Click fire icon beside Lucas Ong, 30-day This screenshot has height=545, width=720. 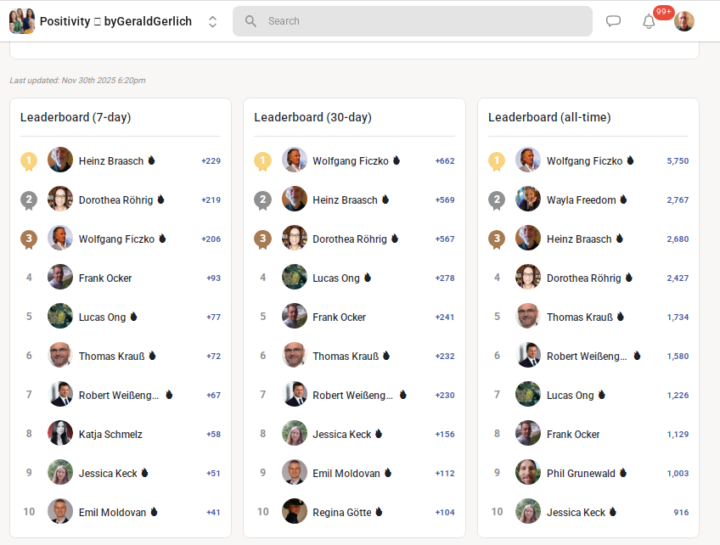coord(367,277)
